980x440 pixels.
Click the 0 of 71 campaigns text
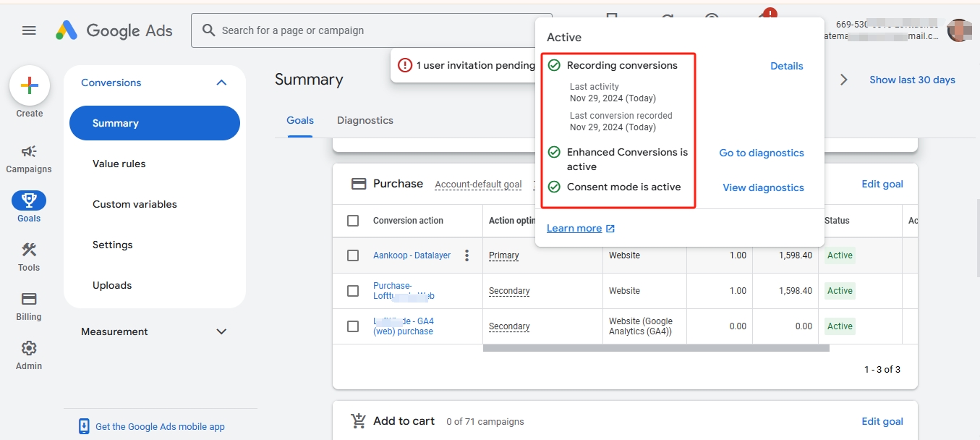[485, 421]
